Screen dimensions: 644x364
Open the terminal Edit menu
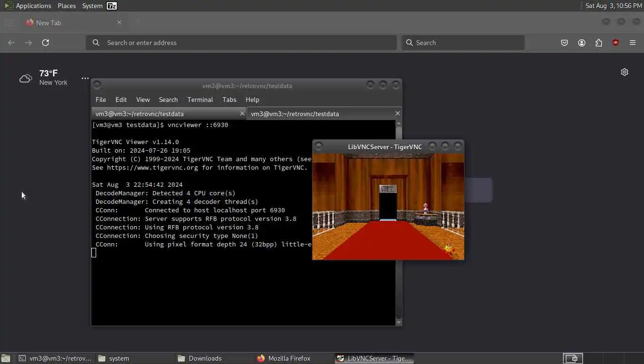pyautogui.click(x=121, y=100)
